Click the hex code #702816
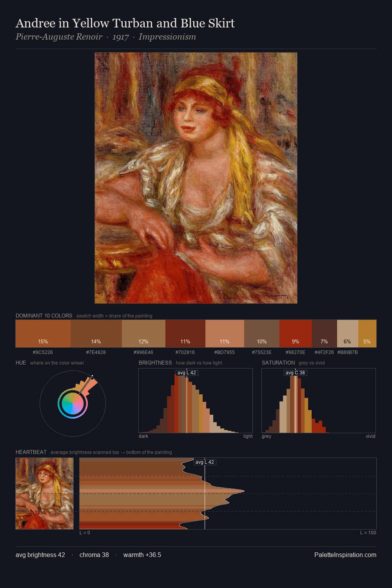 (x=185, y=352)
